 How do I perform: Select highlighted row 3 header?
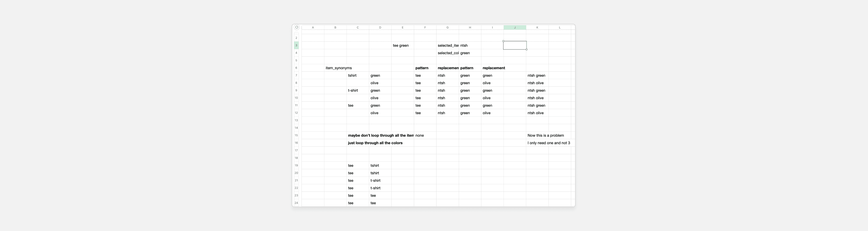tap(297, 45)
